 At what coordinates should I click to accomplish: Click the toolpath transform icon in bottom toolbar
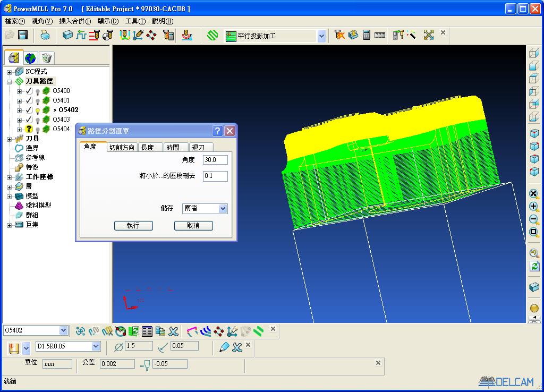81,331
